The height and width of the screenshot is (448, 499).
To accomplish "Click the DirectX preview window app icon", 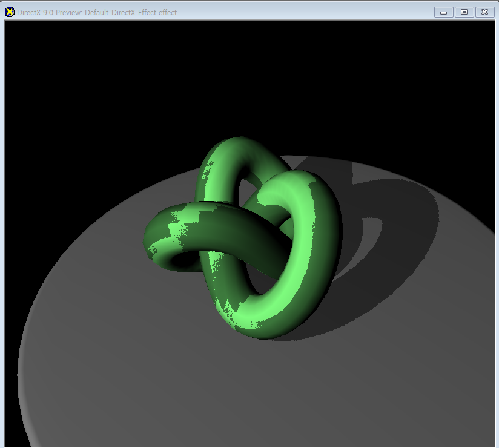I will click(x=10, y=12).
